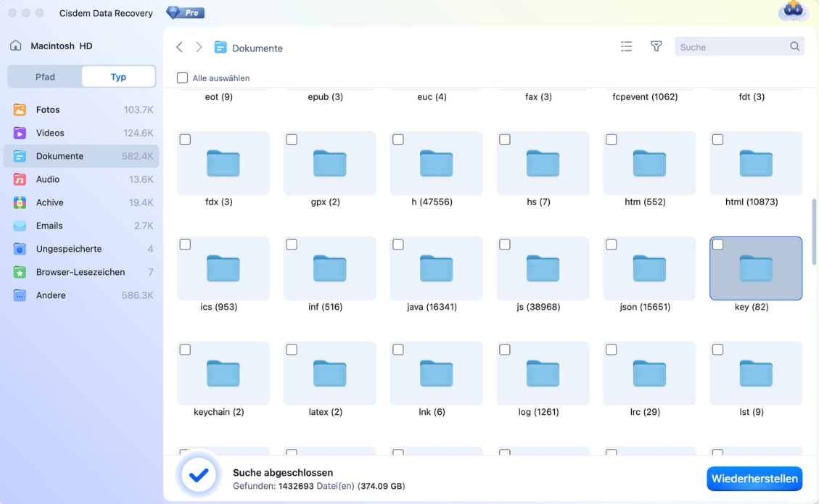The image size is (819, 504).
Task: Switch to list view icon
Action: coord(626,46)
